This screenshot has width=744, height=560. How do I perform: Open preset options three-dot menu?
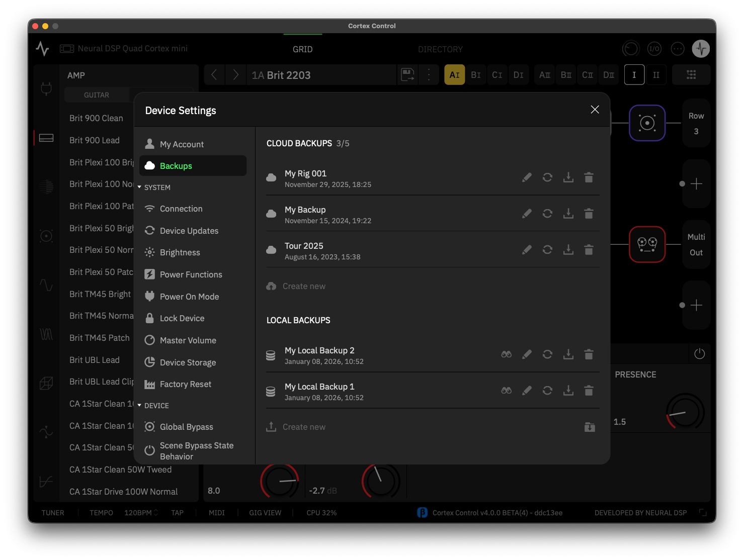point(429,75)
